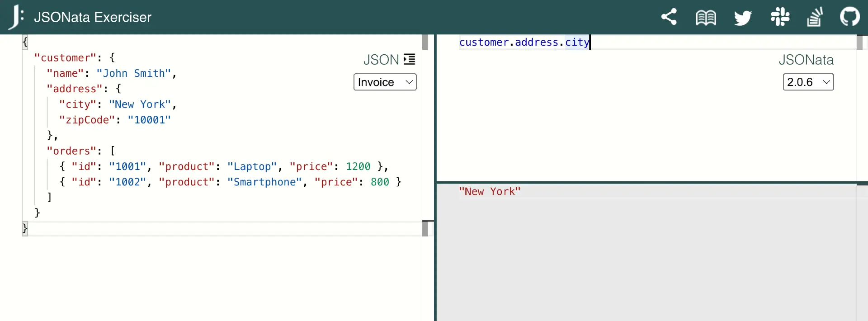Click the JSONata J logo
Screen dimensions: 868x321
click(x=16, y=17)
